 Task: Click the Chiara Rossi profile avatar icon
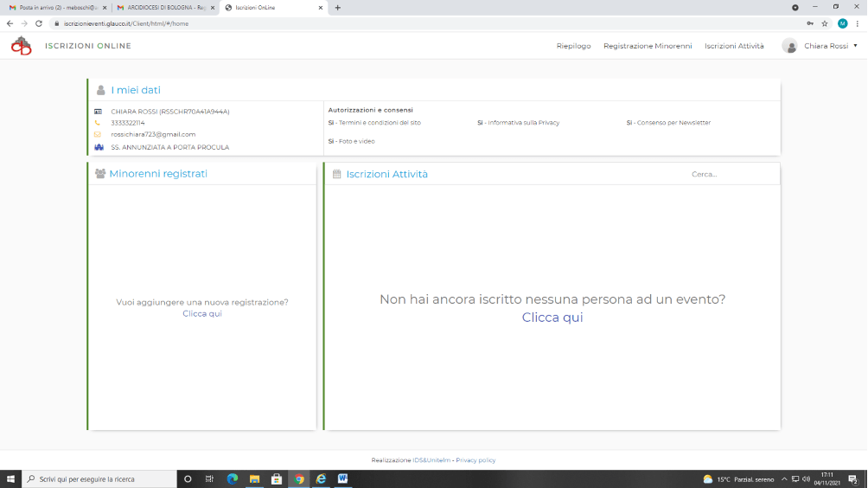point(789,46)
